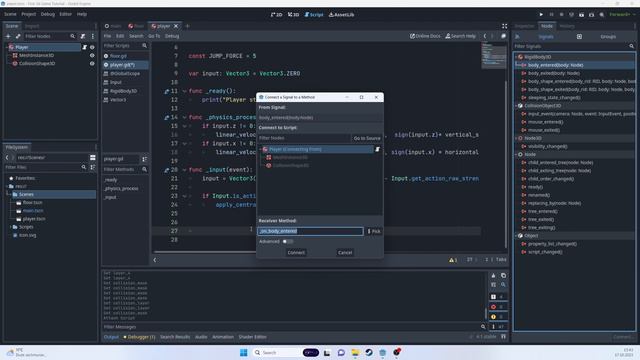Open the Windows Start menu
640x360 pixels.
click(x=244, y=353)
